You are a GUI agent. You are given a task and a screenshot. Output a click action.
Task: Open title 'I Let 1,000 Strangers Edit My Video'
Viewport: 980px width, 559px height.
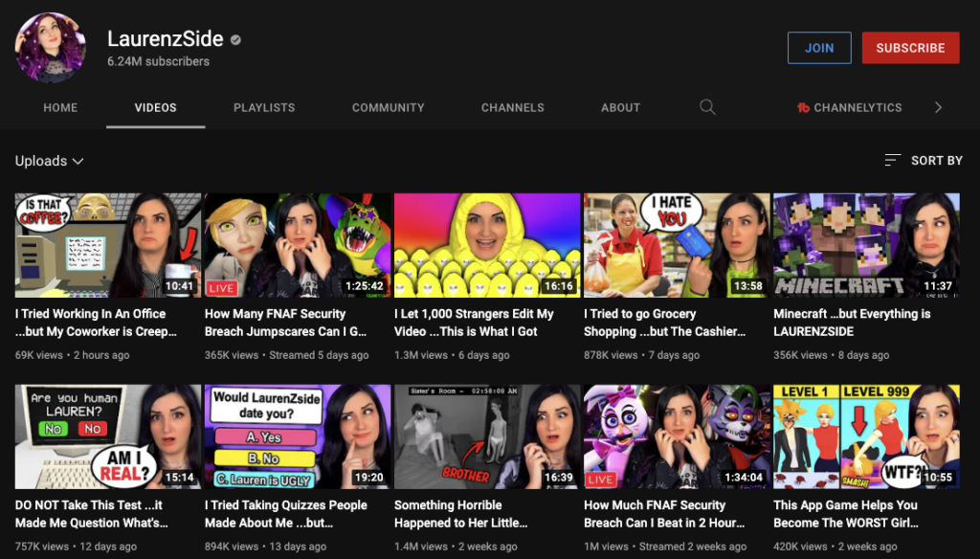[x=475, y=323]
